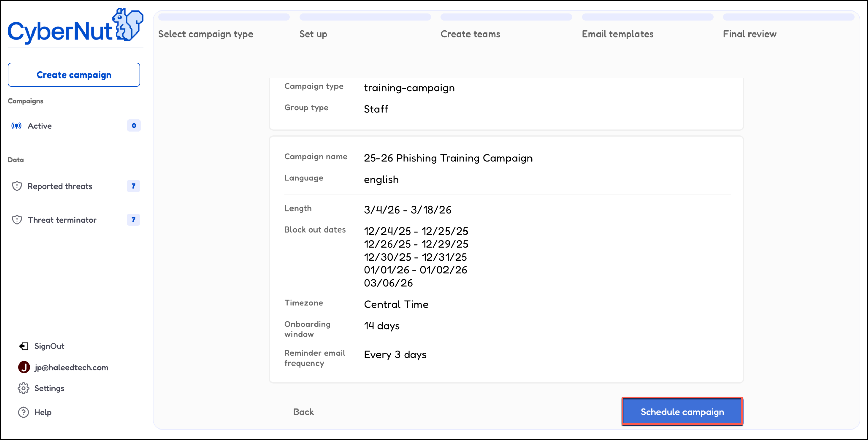The image size is (868, 440).
Task: Switch to the Email templates step
Action: coord(617,34)
